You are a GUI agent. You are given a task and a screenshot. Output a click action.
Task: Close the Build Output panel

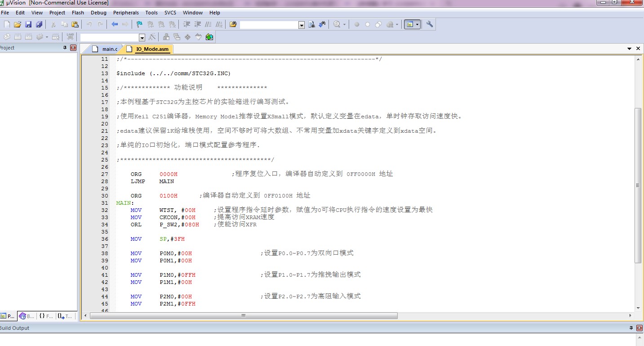coord(640,328)
